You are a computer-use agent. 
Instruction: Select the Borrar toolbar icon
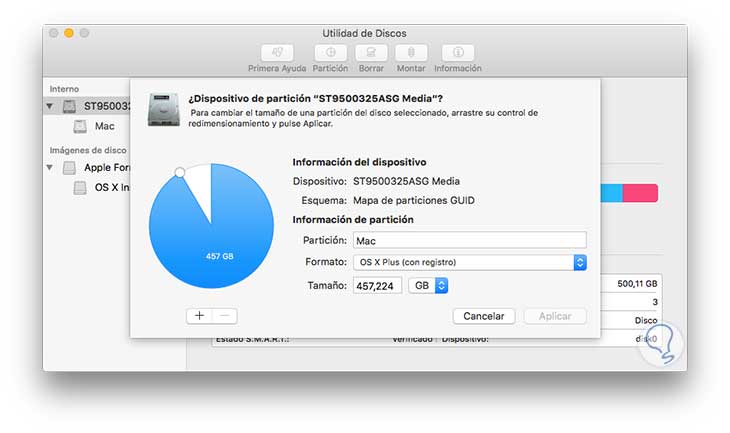click(x=371, y=53)
